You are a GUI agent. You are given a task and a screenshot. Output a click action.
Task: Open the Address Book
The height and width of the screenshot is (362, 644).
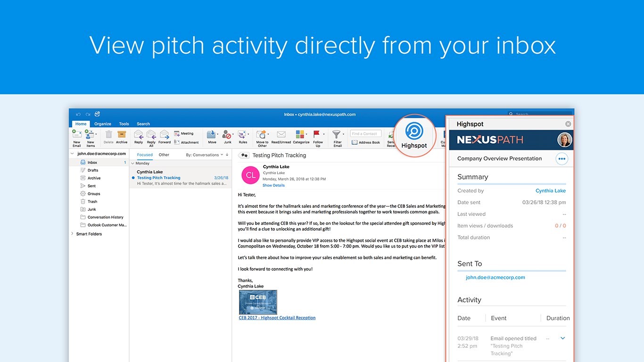tap(366, 142)
